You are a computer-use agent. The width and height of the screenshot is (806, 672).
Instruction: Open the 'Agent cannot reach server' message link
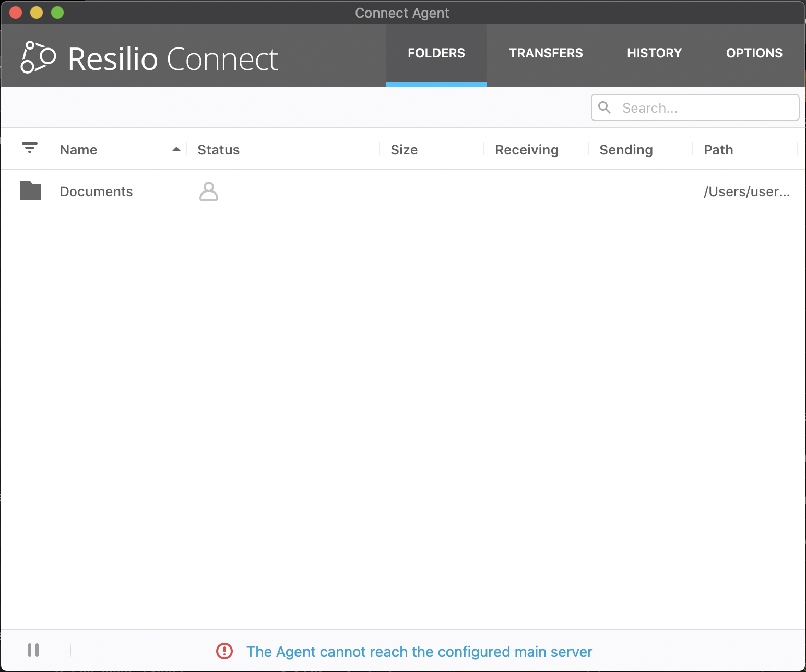(419, 652)
